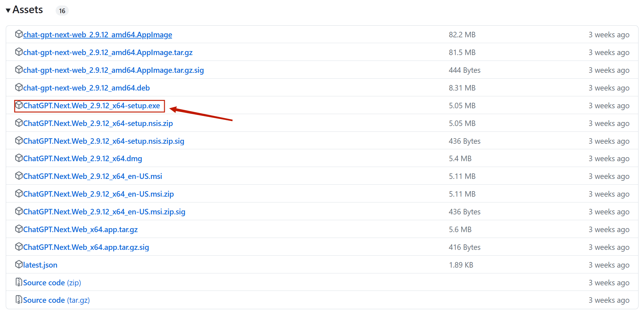Click the package icon beside x64-setup.nsis.zip

click(x=19, y=123)
